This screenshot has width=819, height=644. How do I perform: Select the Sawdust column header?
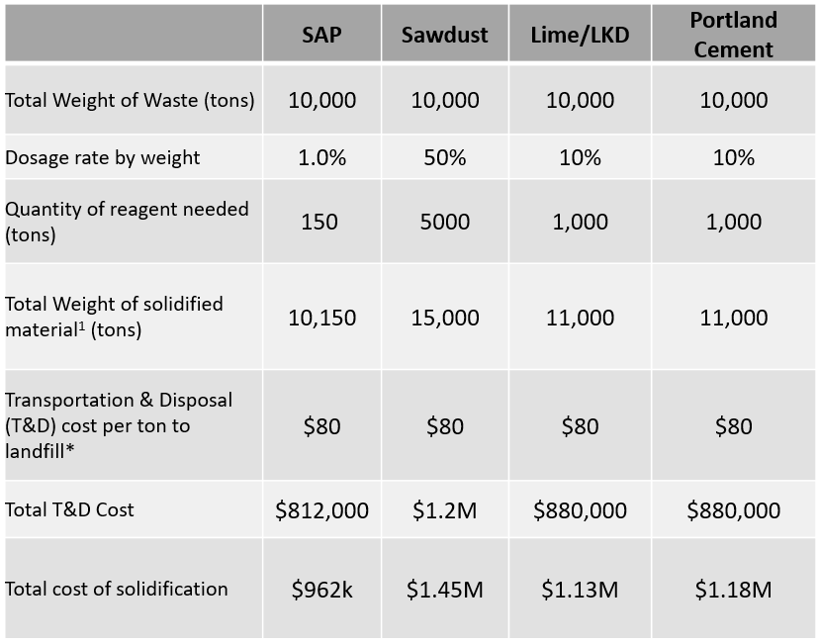[x=444, y=35]
